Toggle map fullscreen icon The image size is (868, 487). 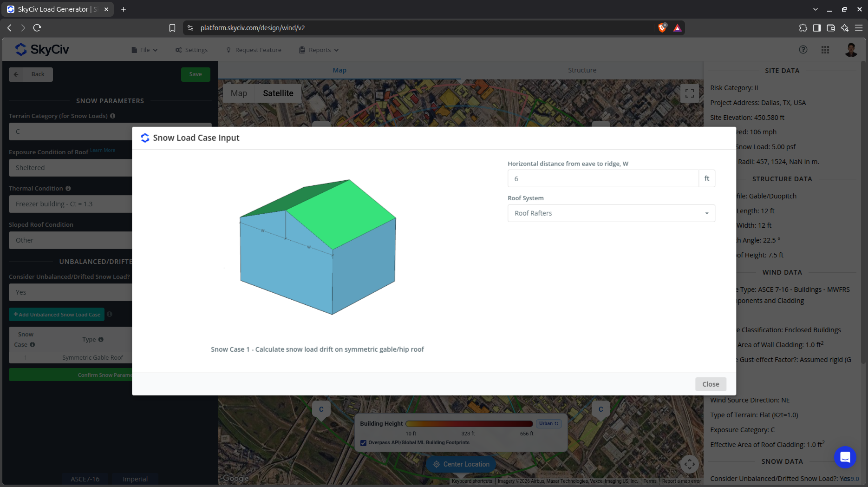click(x=690, y=93)
